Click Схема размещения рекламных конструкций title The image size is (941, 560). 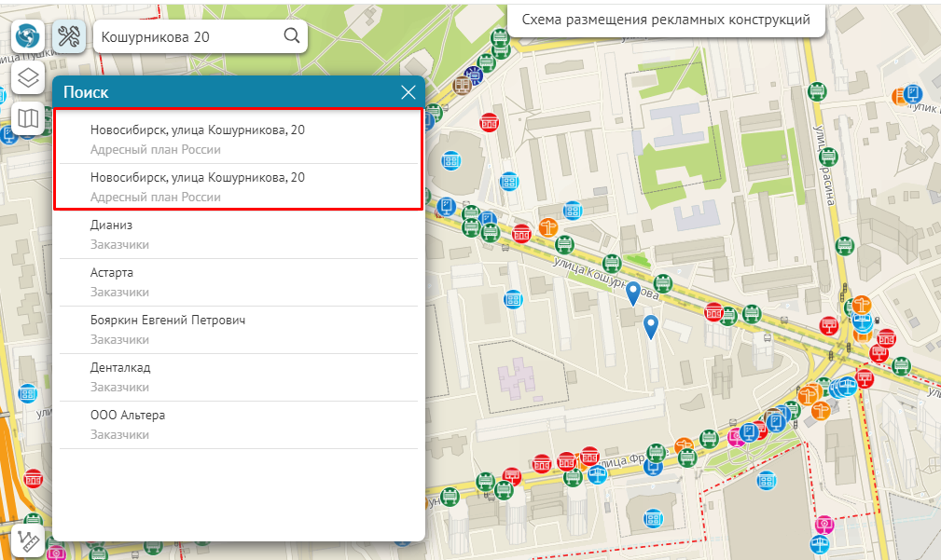pos(666,20)
